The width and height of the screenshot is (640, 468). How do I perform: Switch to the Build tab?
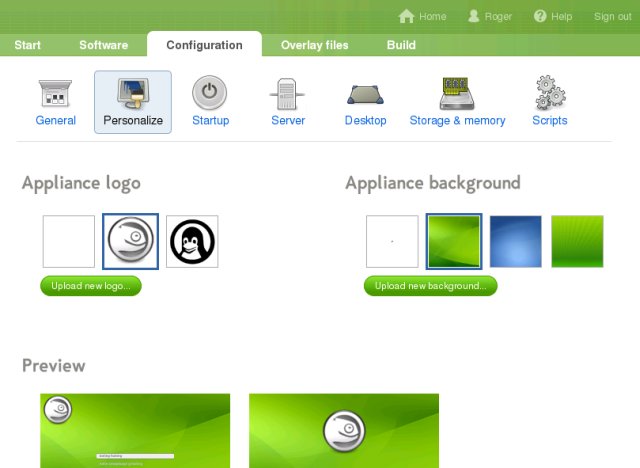pos(401,45)
